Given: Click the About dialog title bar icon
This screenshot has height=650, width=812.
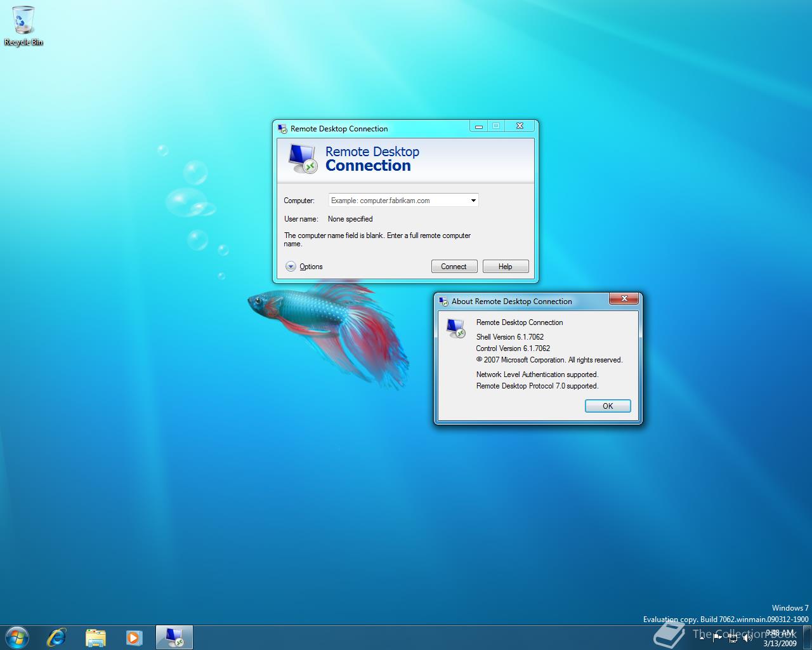Looking at the screenshot, I should click(x=443, y=302).
